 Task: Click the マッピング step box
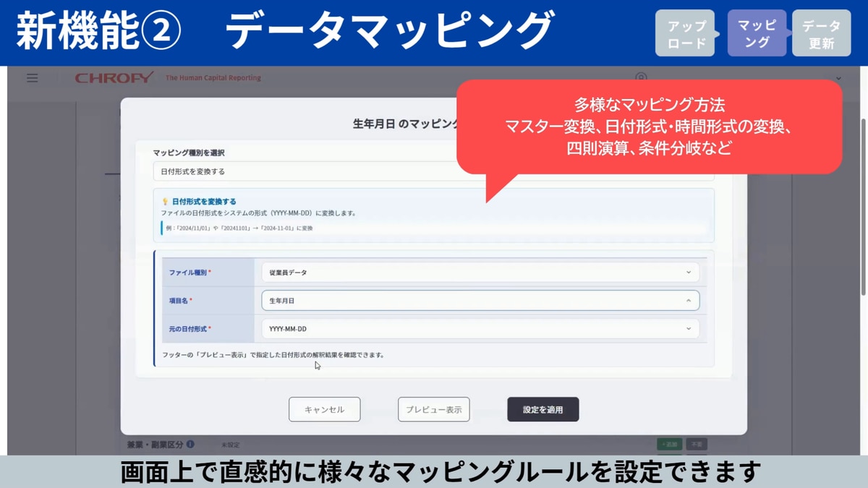click(x=757, y=33)
